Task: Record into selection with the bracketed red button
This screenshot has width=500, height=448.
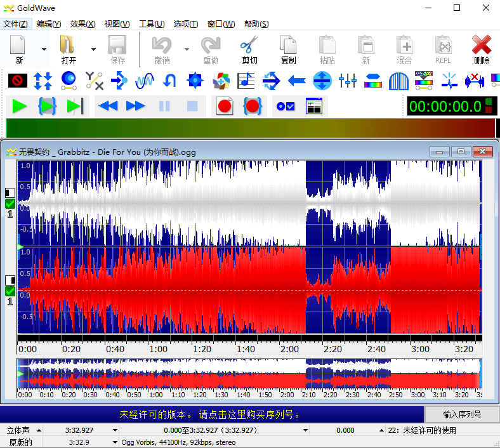Action: click(x=253, y=106)
